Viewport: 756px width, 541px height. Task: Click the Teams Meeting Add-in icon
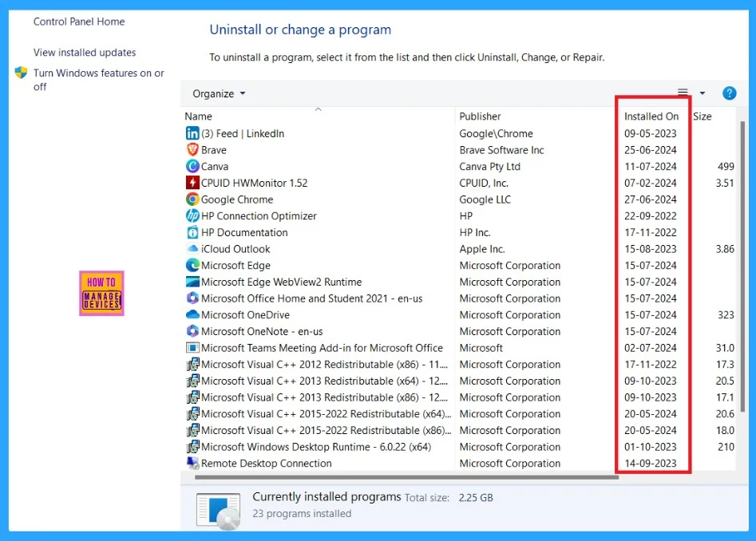click(192, 348)
